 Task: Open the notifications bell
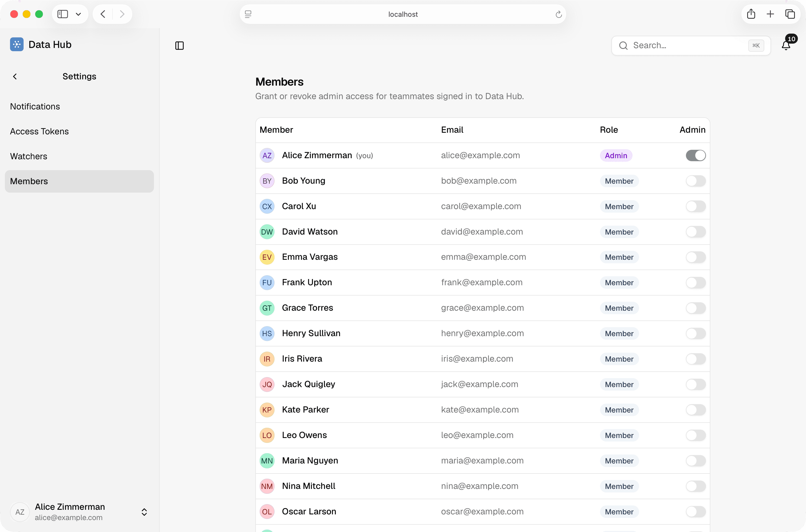(x=786, y=45)
